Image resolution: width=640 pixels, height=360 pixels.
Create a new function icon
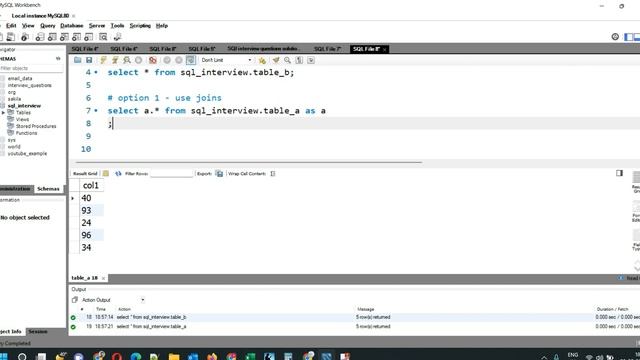pyautogui.click(x=89, y=37)
